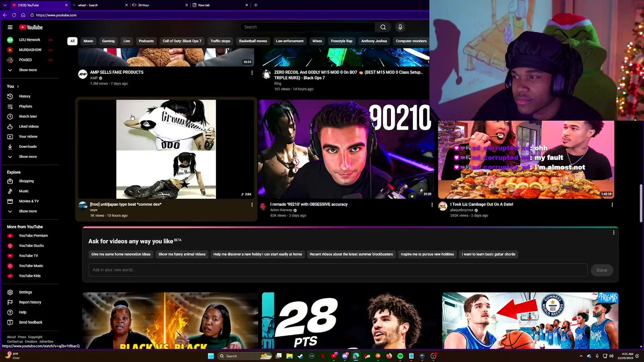644x362 pixels.
Task: Open the Windows Start button
Action: (x=211, y=356)
